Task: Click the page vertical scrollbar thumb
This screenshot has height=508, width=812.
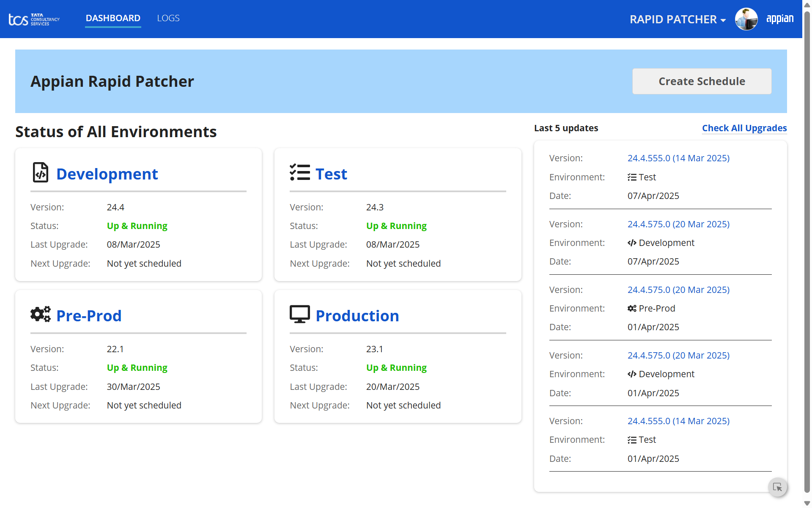Action: pyautogui.click(x=807, y=252)
